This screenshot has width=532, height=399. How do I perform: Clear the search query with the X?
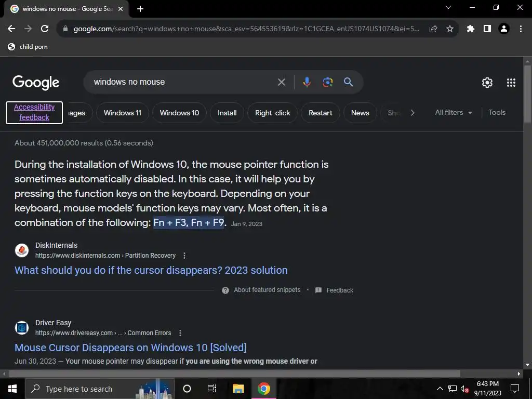(x=281, y=82)
